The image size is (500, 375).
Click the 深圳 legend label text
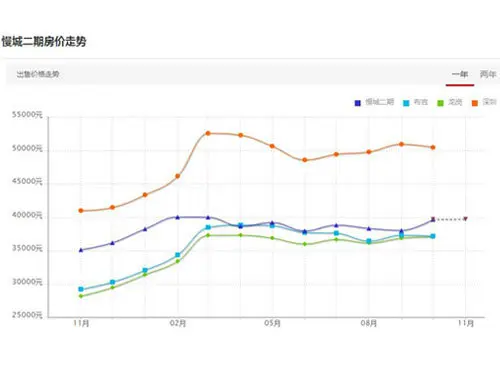[x=489, y=102]
